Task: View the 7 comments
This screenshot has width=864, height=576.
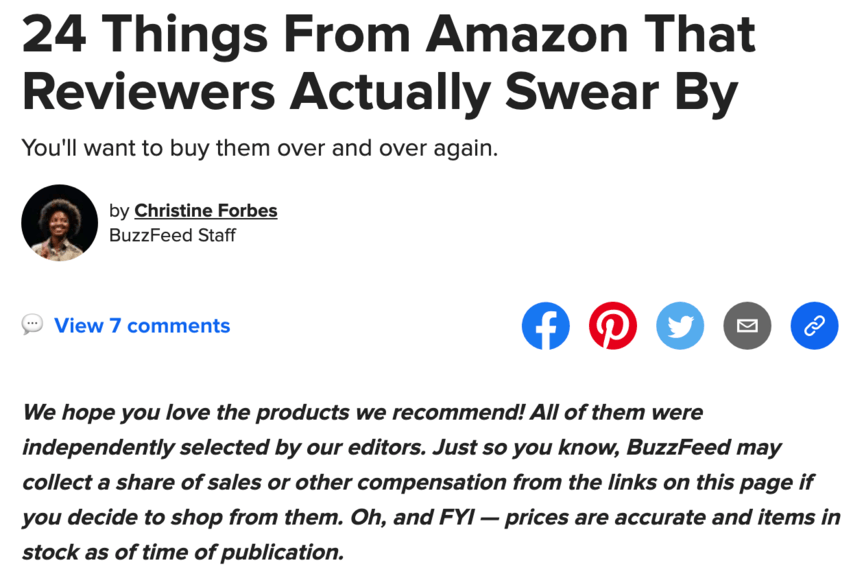Action: point(142,325)
